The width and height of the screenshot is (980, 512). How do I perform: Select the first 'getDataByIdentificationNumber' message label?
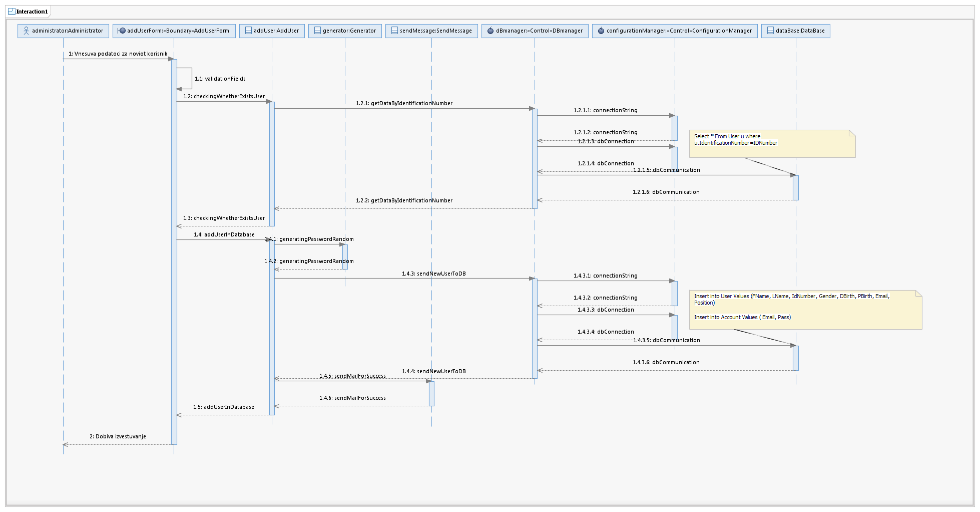404,104
